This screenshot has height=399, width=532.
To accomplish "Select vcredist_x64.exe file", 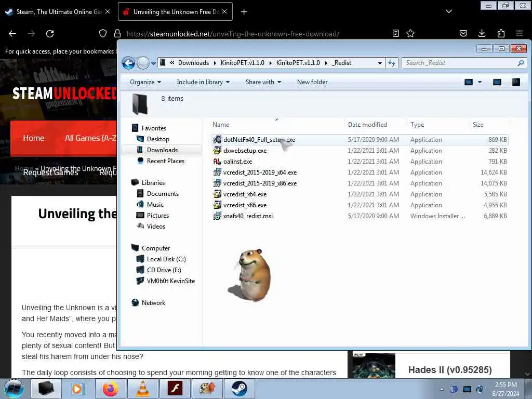I will (360, 194).
